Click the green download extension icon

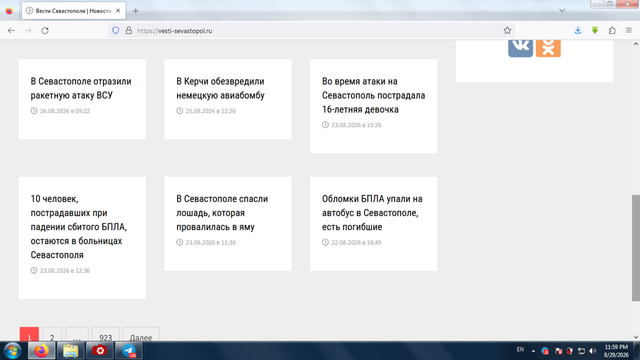point(595,31)
